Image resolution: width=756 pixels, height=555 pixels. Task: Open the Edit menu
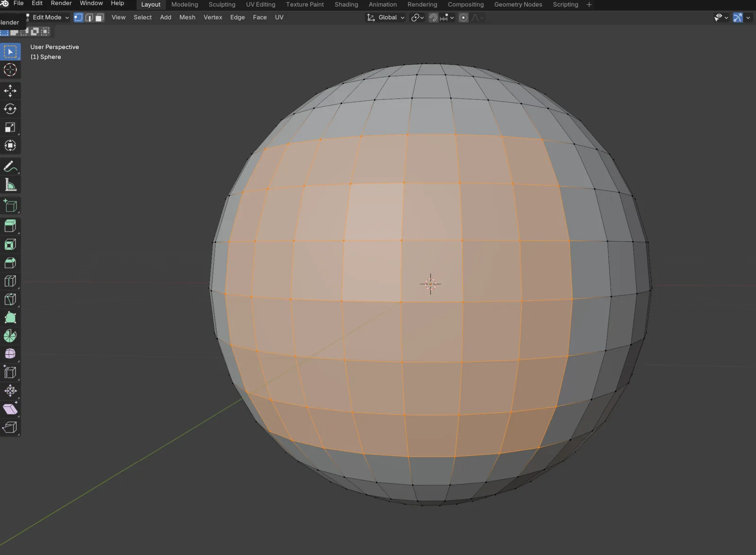click(x=37, y=3)
